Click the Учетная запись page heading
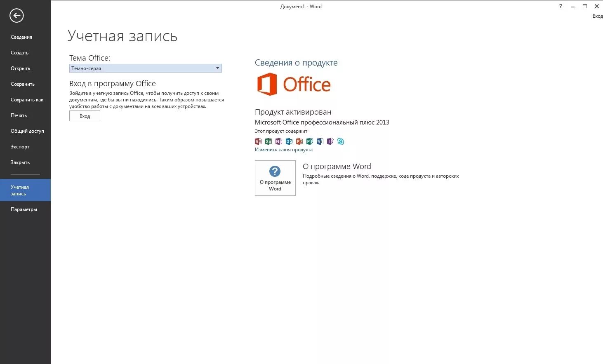The image size is (603, 364). tap(122, 36)
